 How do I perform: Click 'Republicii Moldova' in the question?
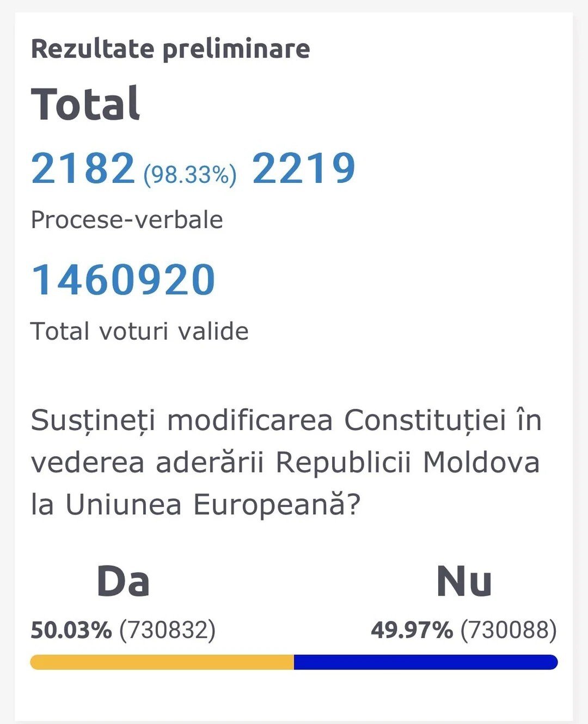point(408,463)
